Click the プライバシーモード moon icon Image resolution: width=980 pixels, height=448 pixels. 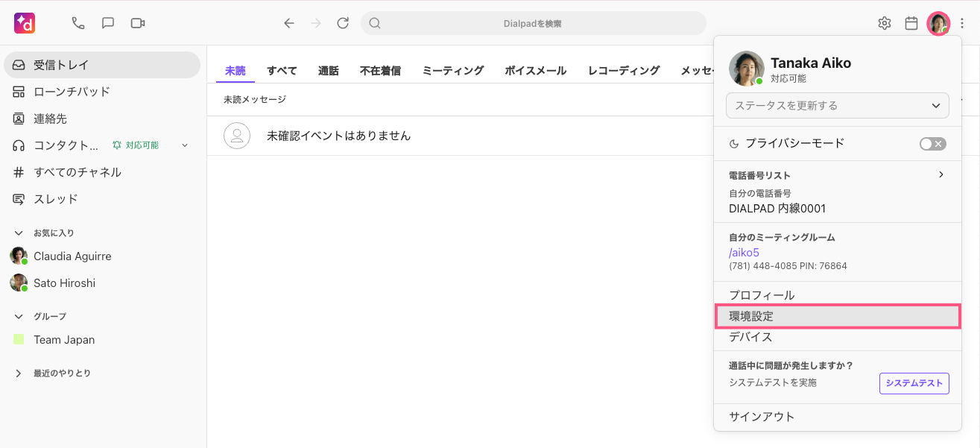734,144
